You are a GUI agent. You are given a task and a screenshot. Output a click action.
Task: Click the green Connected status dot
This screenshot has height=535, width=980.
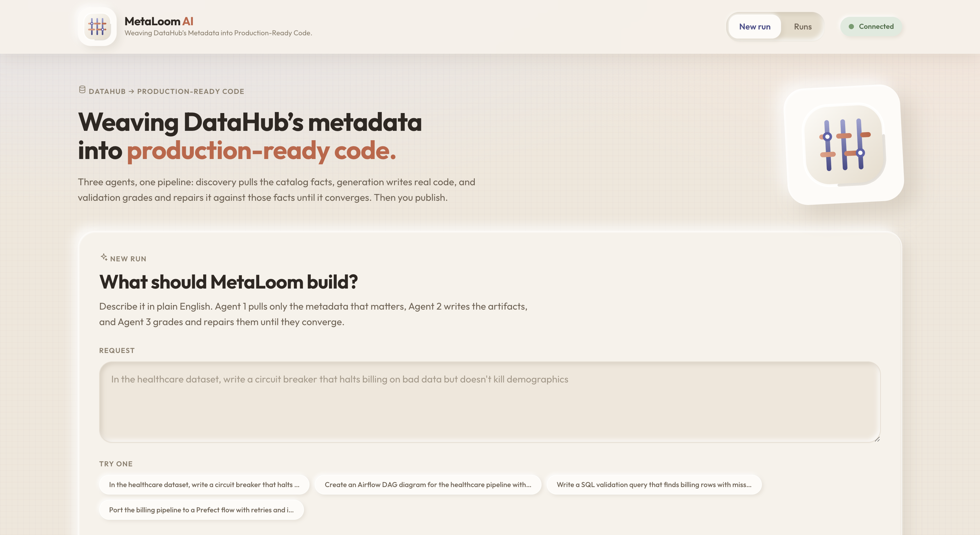[x=851, y=27]
